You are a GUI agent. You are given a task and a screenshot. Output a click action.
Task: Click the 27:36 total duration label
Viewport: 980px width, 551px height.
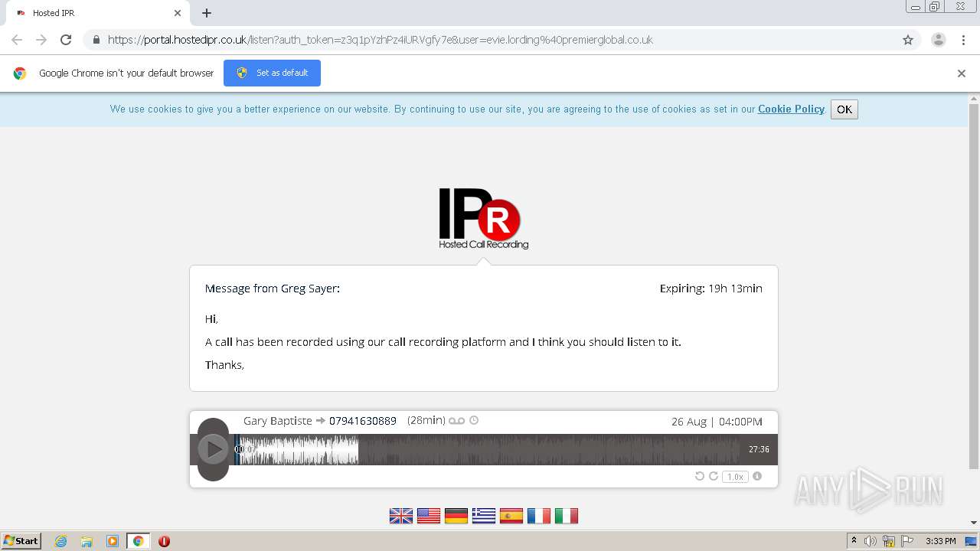pyautogui.click(x=759, y=449)
